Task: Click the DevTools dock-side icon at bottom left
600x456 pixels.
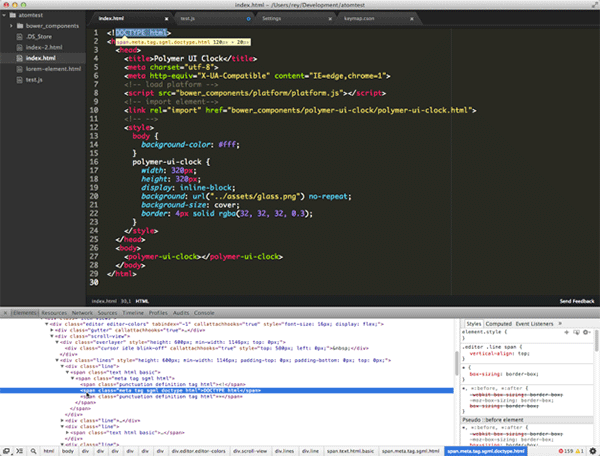Action: tap(7, 451)
